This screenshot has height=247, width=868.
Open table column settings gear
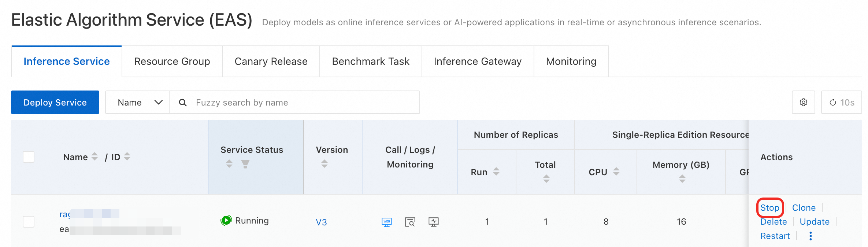(803, 103)
